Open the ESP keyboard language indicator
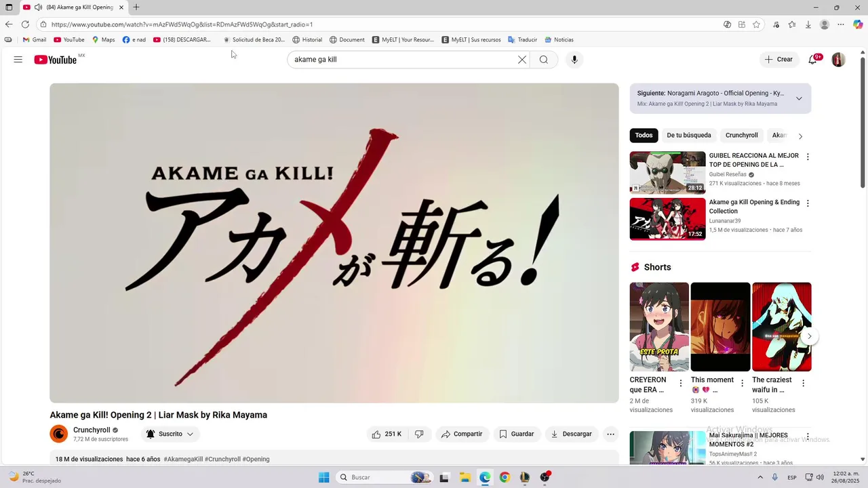 pos(792,477)
